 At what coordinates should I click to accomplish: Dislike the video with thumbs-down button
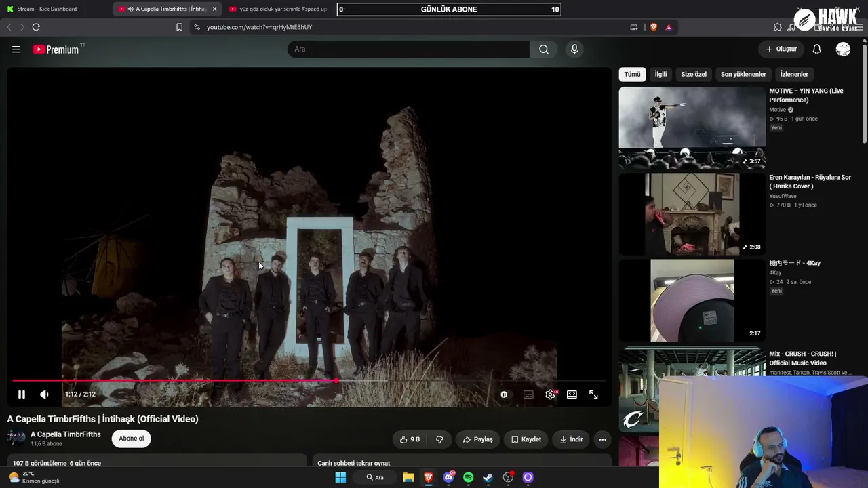tap(439, 439)
